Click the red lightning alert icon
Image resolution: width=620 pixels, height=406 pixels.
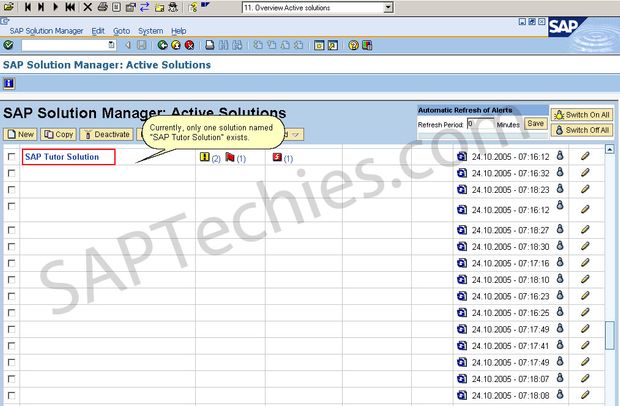click(277, 157)
